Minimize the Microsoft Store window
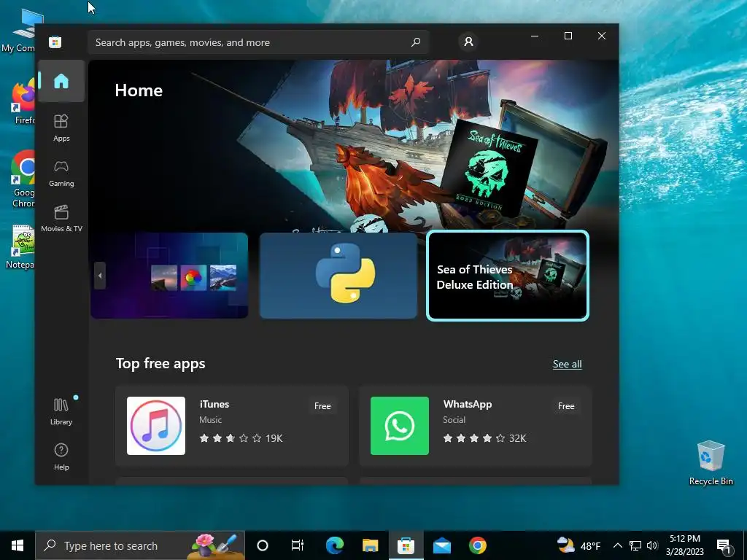 point(535,36)
